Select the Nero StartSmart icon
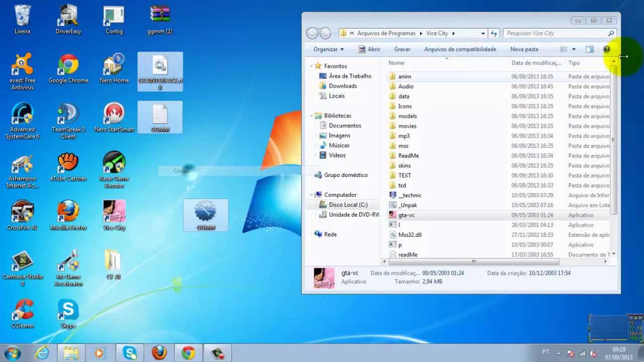Viewport: 644px width, 362px height. (114, 118)
